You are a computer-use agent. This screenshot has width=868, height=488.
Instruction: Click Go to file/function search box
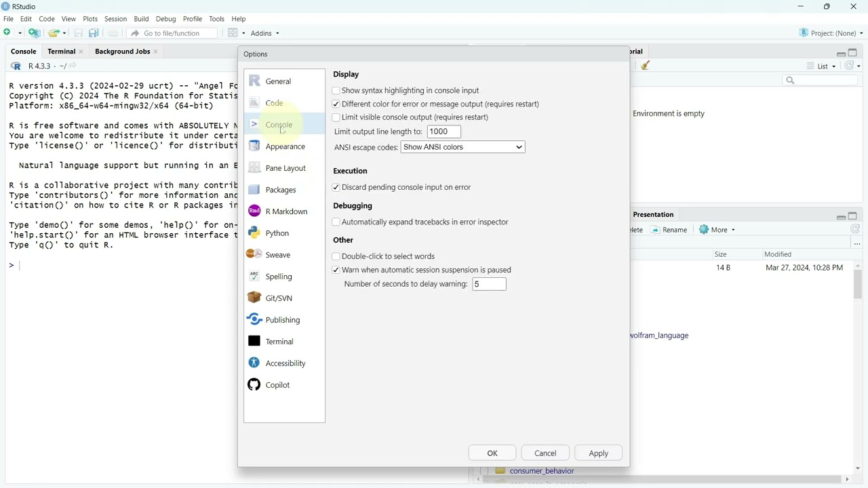pyautogui.click(x=172, y=33)
